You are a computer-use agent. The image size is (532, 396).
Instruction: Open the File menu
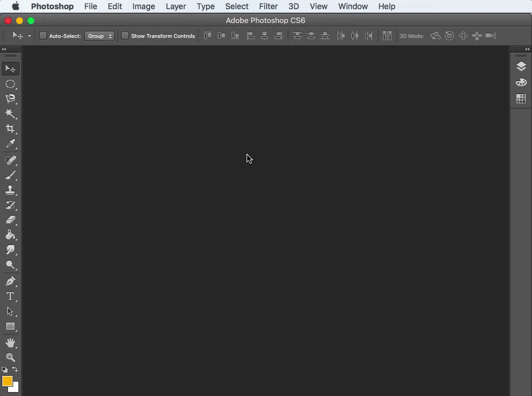point(91,6)
